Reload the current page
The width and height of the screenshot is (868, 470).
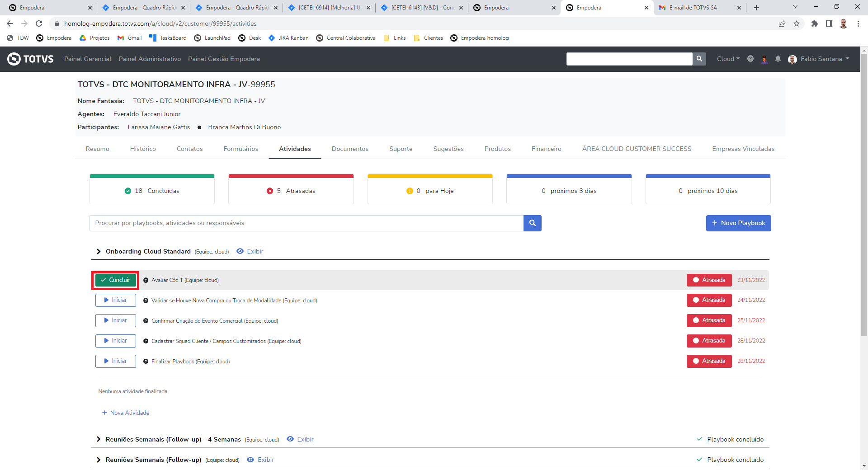39,23
